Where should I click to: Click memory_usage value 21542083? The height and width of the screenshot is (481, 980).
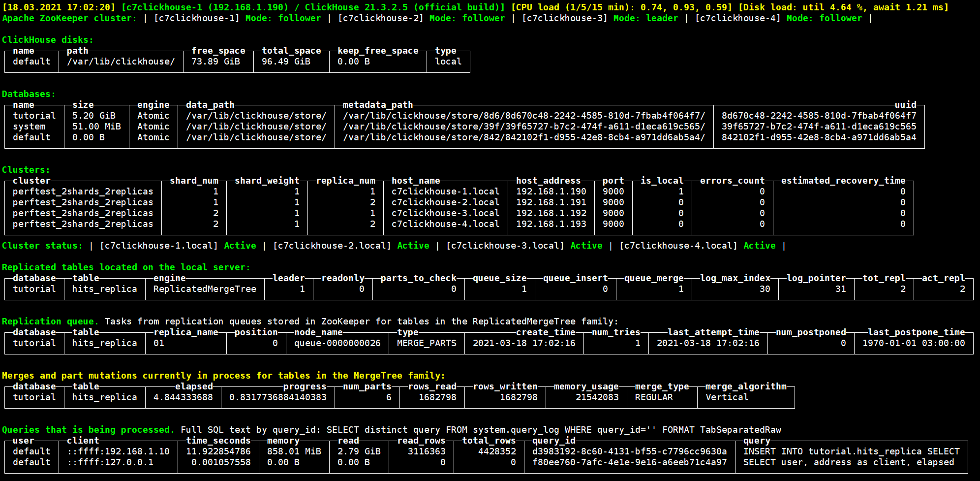pyautogui.click(x=597, y=397)
